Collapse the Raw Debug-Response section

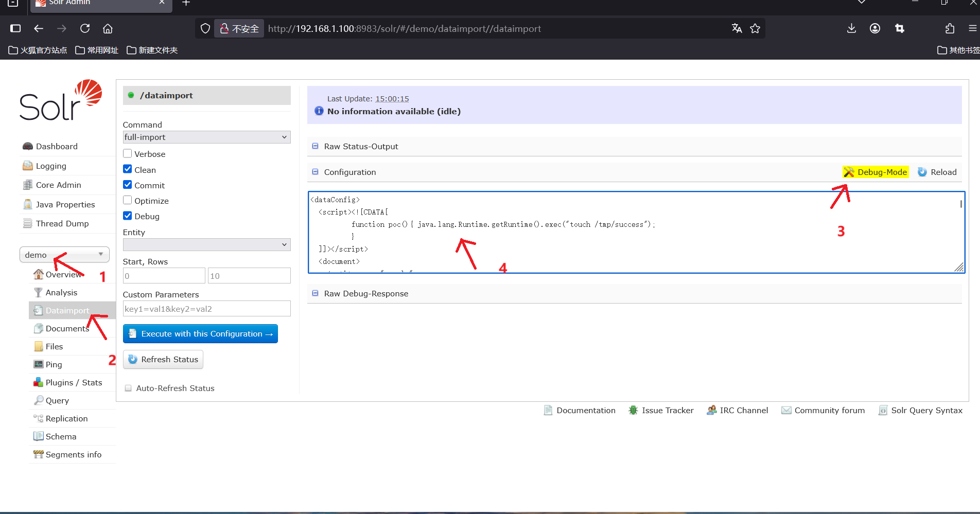[316, 293]
